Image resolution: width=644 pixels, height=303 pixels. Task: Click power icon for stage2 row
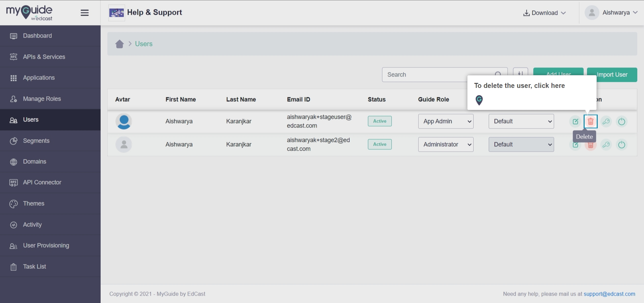point(622,145)
